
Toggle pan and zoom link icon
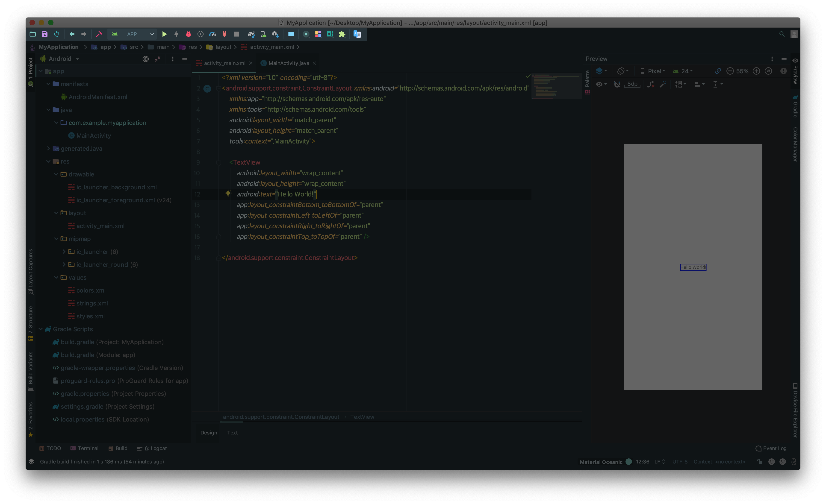[718, 71]
